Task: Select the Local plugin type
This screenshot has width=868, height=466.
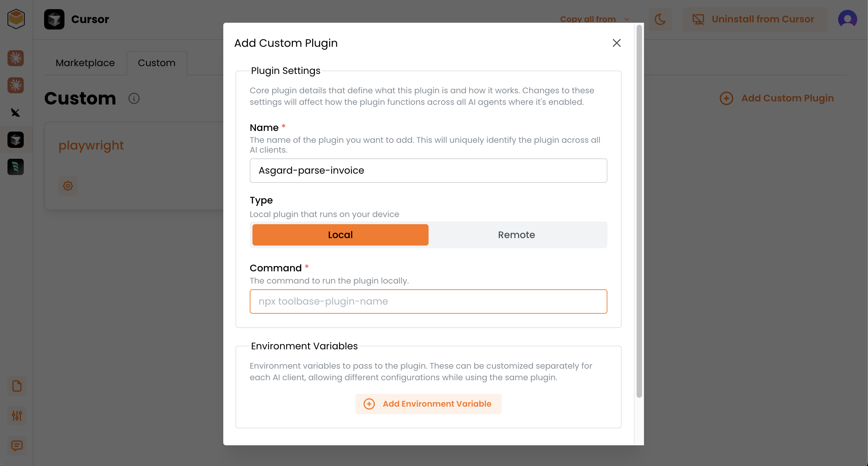Action: coord(340,235)
